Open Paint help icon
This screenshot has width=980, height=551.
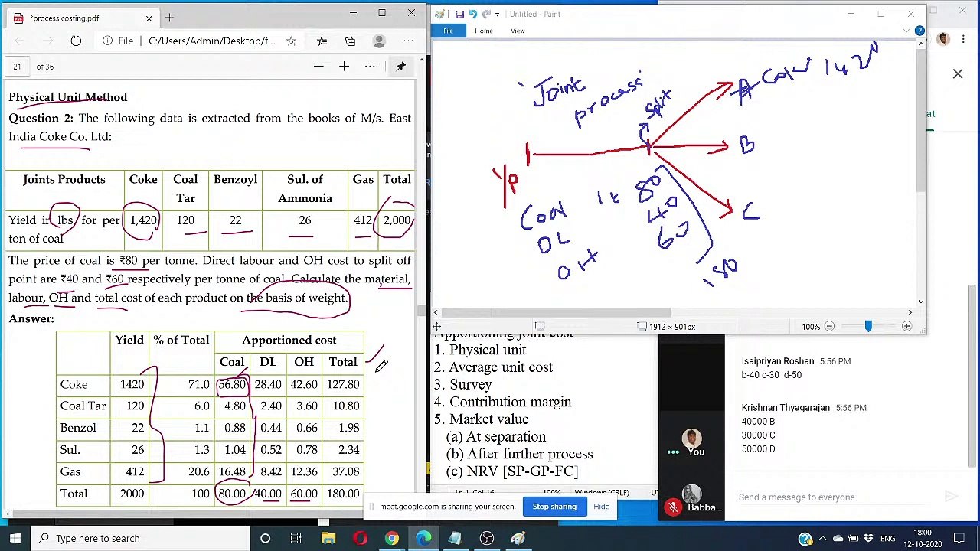tap(919, 31)
